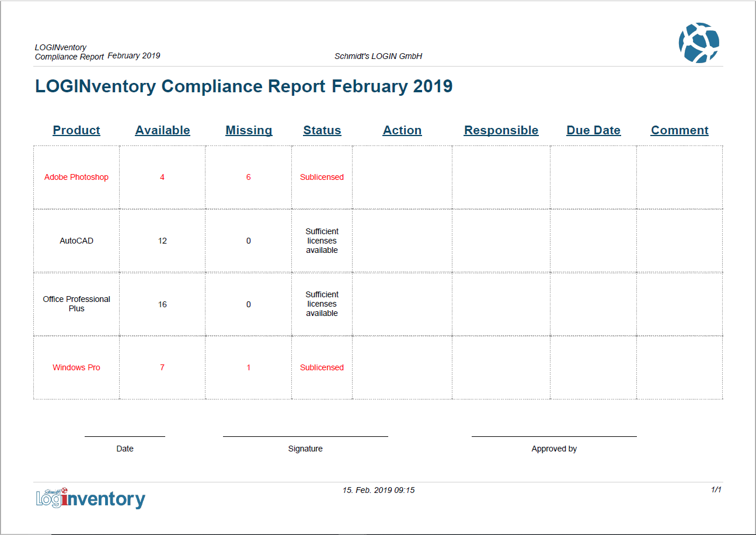The width and height of the screenshot is (756, 535).
Task: Click the Missing column header
Action: (x=249, y=130)
